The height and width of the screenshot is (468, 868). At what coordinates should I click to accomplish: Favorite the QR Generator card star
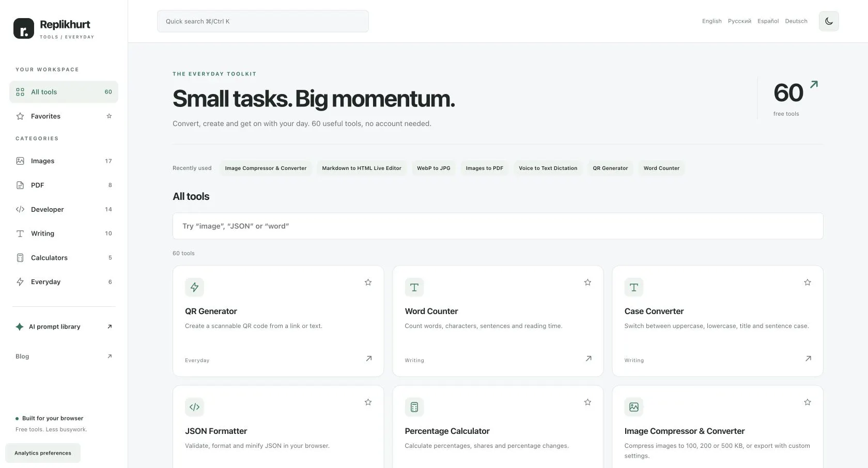coord(368,283)
